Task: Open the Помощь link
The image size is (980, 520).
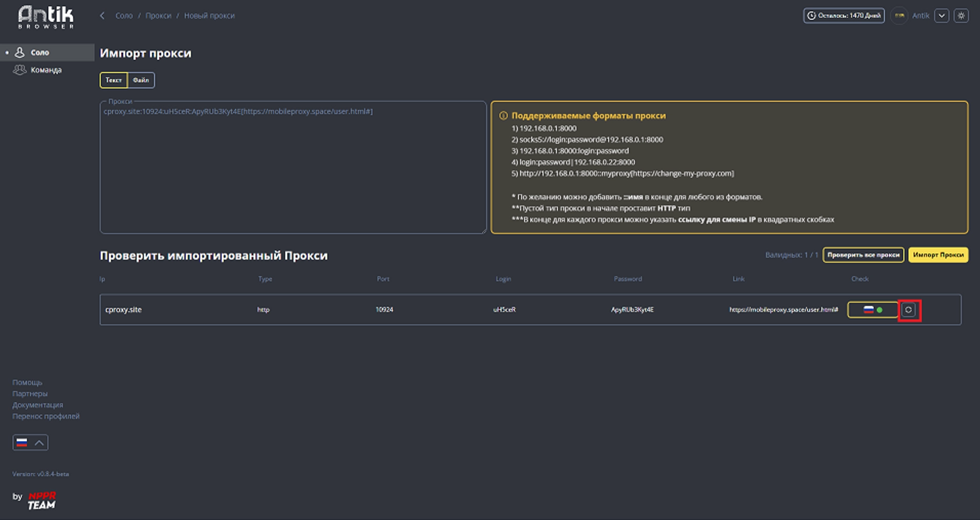Action: (x=28, y=382)
